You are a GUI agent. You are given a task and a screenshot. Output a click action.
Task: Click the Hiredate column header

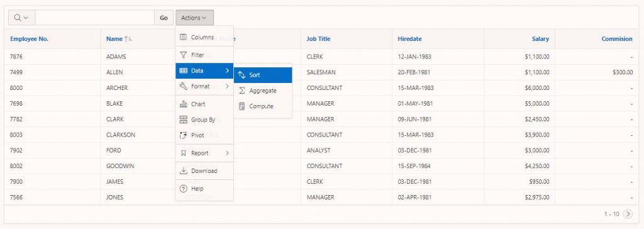[409, 38]
